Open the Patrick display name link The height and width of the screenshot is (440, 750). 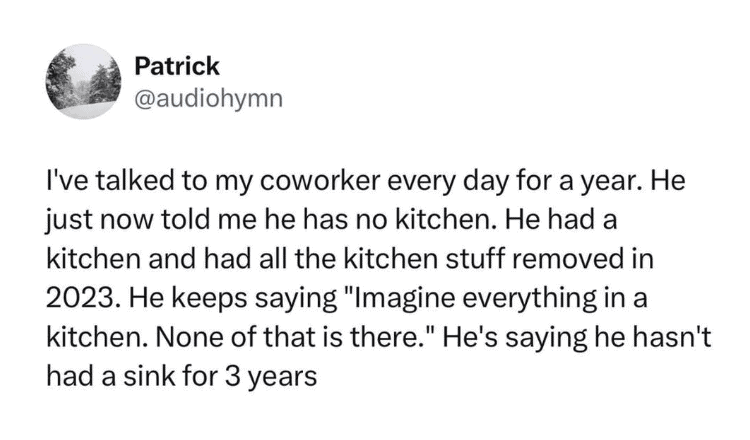tap(177, 66)
